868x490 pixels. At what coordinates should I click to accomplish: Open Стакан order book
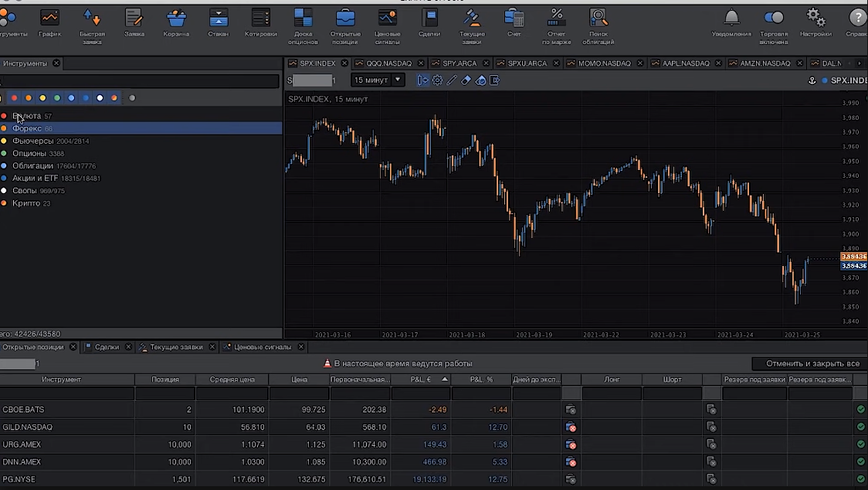(219, 22)
